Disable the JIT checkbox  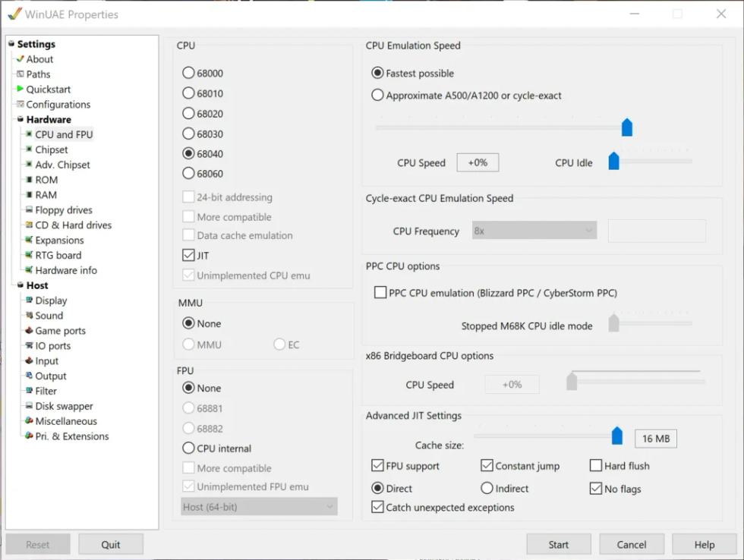188,255
